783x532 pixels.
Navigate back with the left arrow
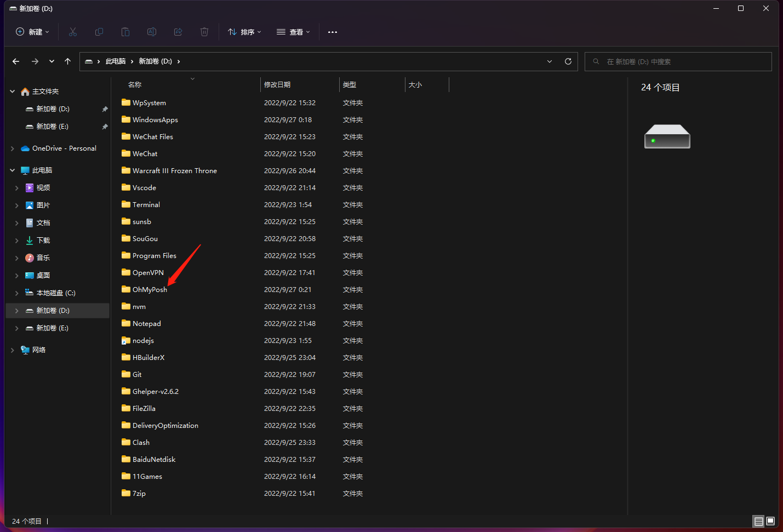pyautogui.click(x=16, y=61)
